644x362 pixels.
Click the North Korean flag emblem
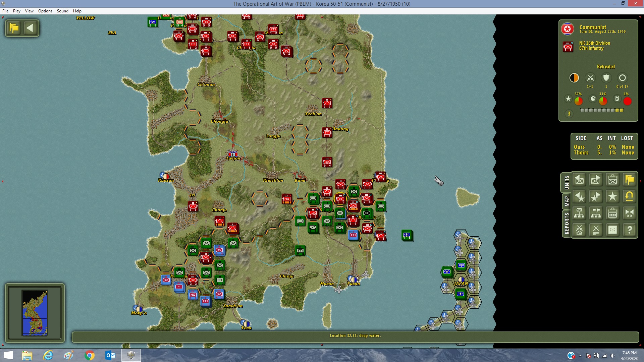point(568,29)
